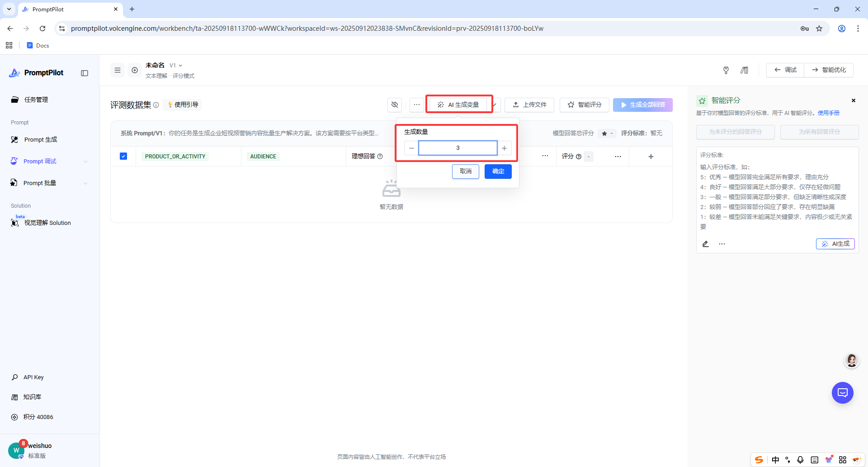Click the 生成全部回答 button

point(643,105)
